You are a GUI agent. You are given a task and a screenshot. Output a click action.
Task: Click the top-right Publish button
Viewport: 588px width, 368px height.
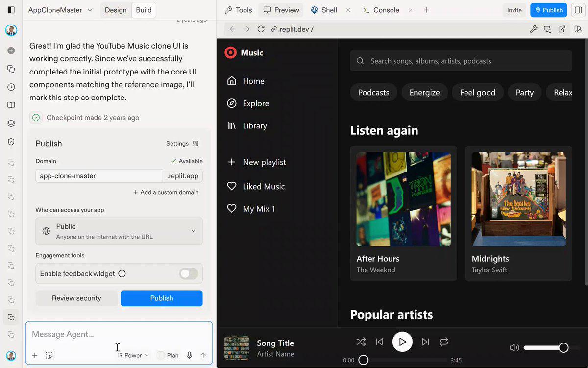549,10
